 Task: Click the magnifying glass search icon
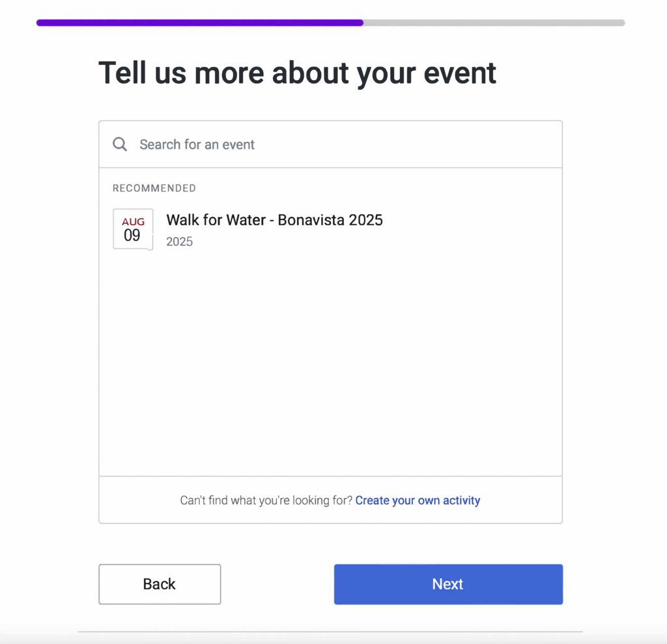120,144
